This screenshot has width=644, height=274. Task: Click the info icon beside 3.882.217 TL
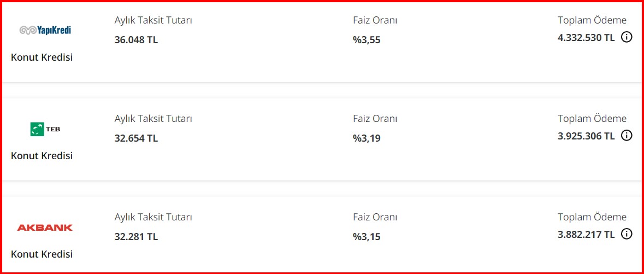627,235
